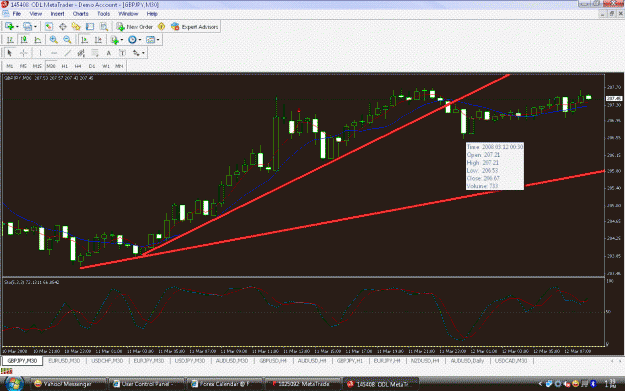
Task: Click the Profiles toolbar icon
Action: (x=27, y=27)
